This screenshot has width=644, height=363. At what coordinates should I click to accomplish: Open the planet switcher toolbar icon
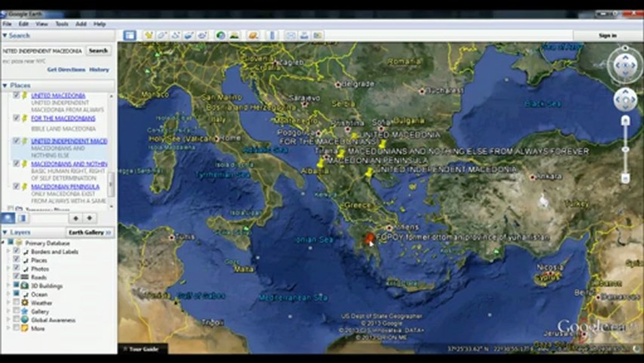click(253, 35)
